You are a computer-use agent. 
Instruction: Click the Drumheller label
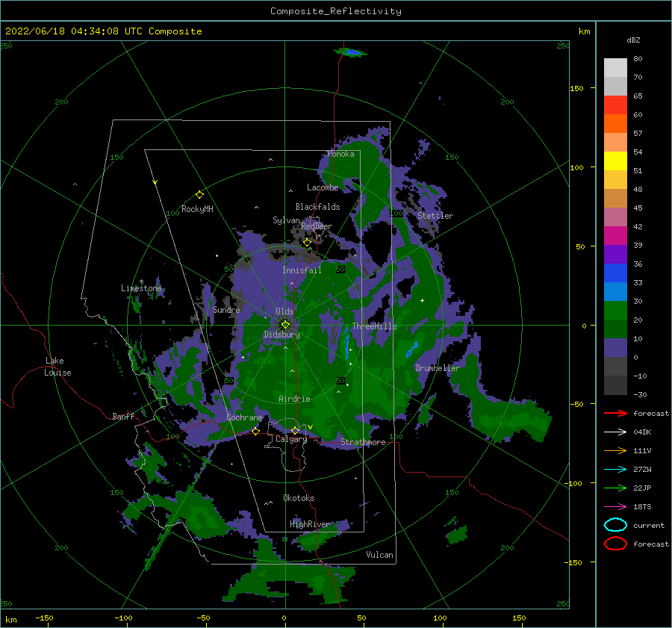point(437,368)
